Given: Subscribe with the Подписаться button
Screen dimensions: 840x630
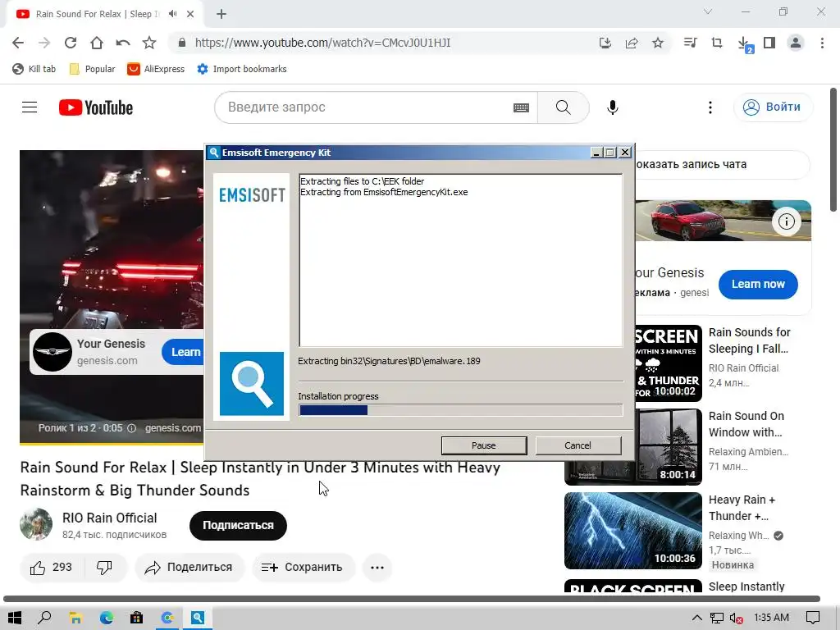Looking at the screenshot, I should click(x=238, y=526).
